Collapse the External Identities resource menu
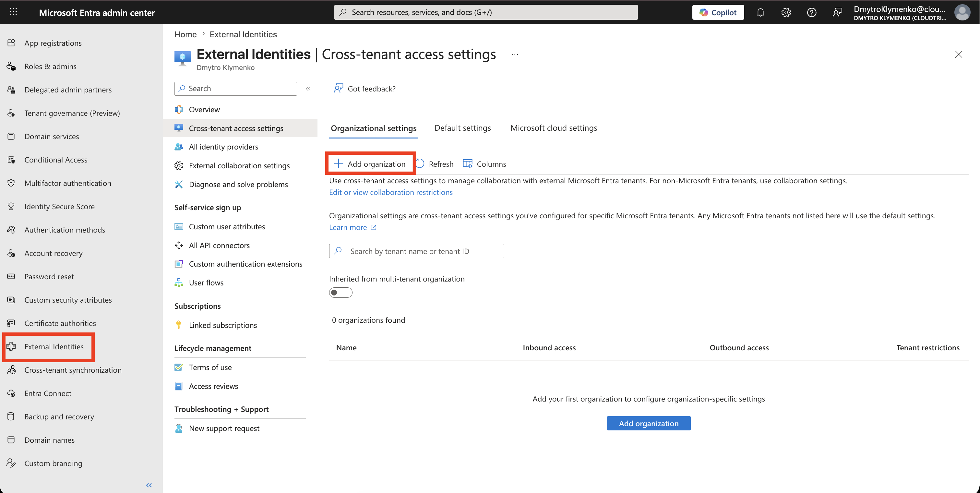Viewport: 980px width, 493px height. tap(308, 89)
